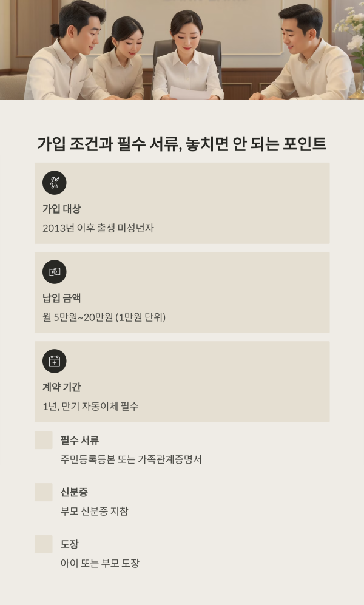Tick the 신분증 checkbox square

[44, 492]
